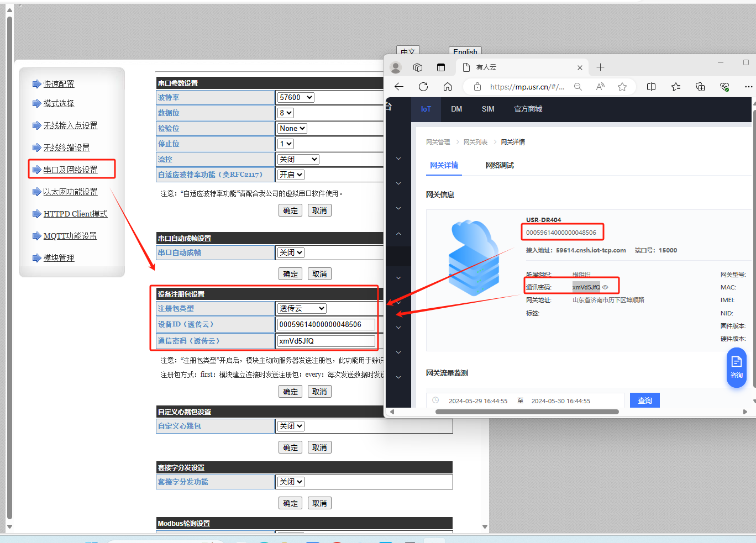Open the Edge workspaces icon

tap(418, 67)
